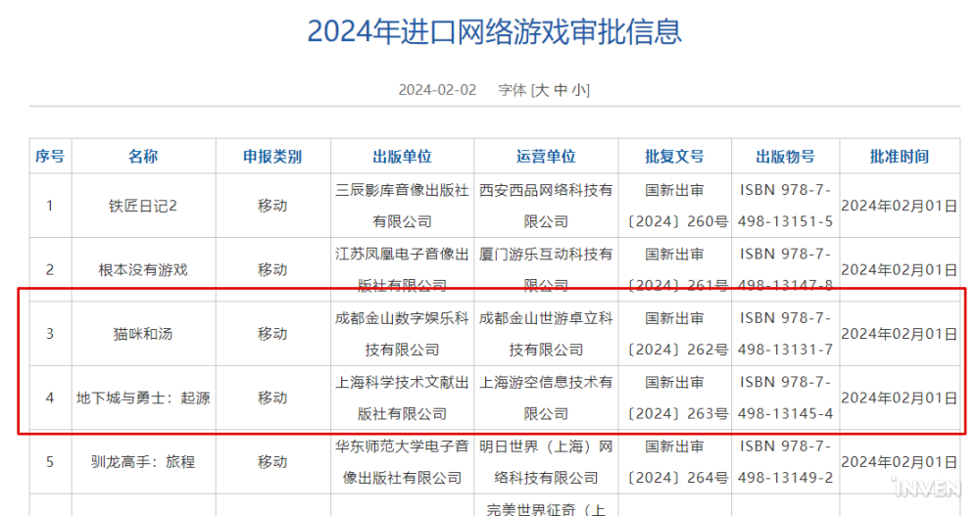Click approval date in 铁匠日记2 row
980x516 pixels.
point(900,207)
